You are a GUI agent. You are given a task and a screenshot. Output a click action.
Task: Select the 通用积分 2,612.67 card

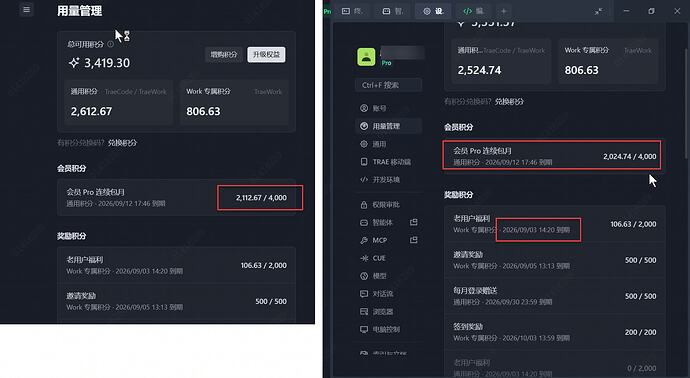[119, 103]
